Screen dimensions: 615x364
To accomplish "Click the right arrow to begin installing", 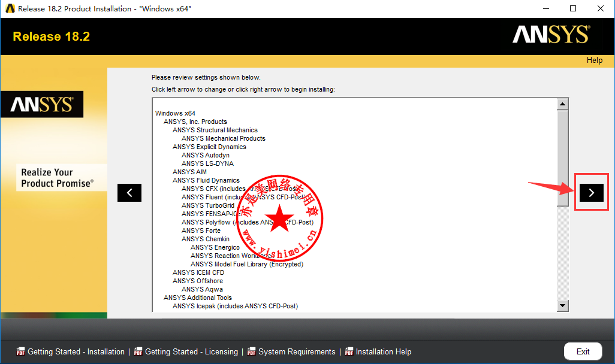I will click(592, 192).
